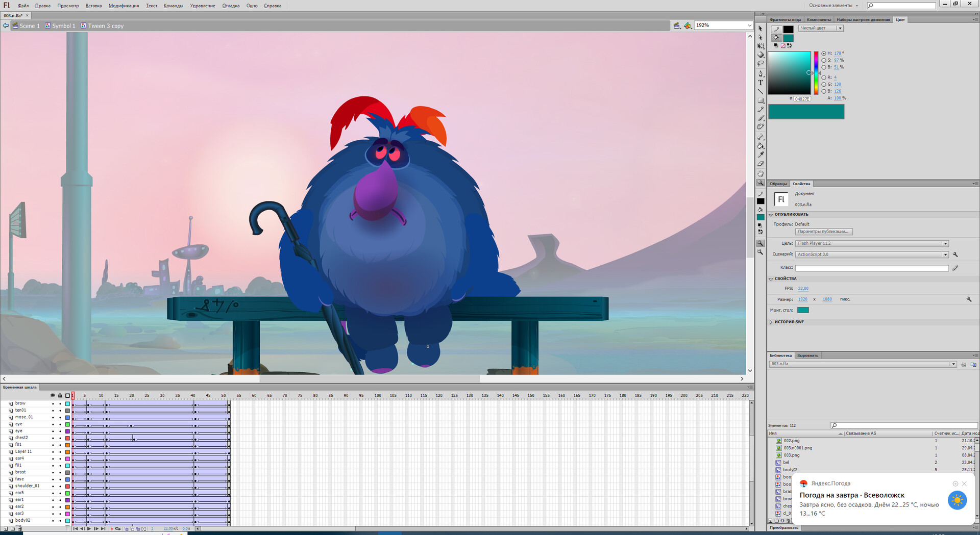
Task: Select the Hand tool
Action: coord(761,174)
